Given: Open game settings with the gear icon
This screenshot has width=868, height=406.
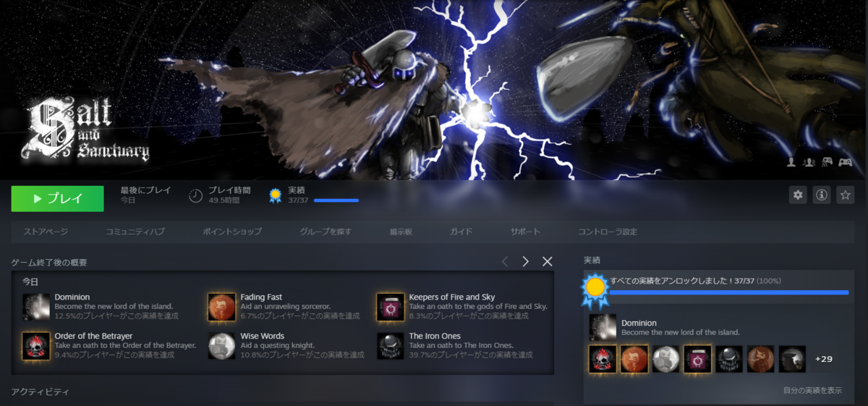Looking at the screenshot, I should tap(798, 195).
